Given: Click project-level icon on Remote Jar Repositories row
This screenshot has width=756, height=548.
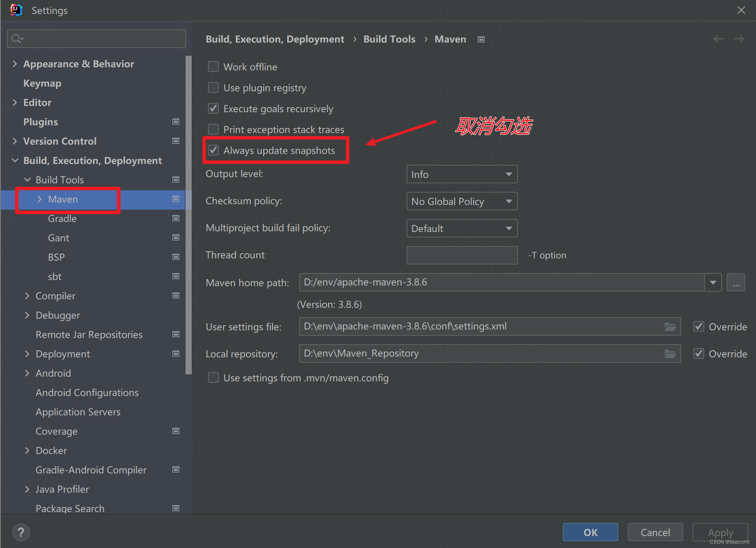Looking at the screenshot, I should 176,334.
